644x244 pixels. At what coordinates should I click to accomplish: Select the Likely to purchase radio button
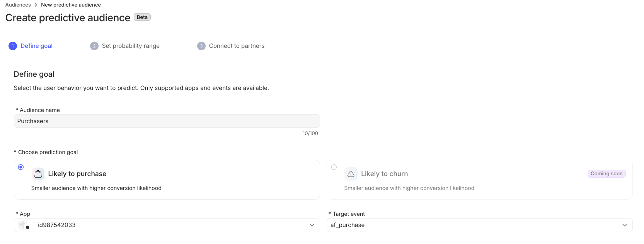pyautogui.click(x=21, y=167)
